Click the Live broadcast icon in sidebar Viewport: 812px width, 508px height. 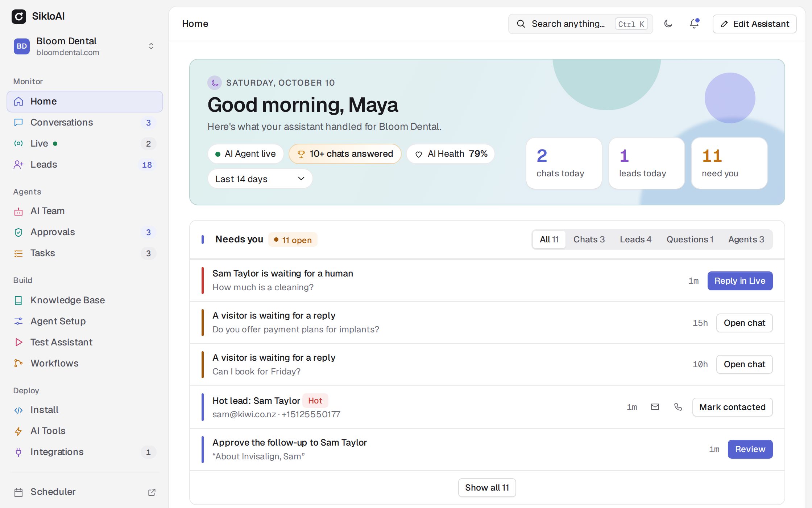coord(18,144)
